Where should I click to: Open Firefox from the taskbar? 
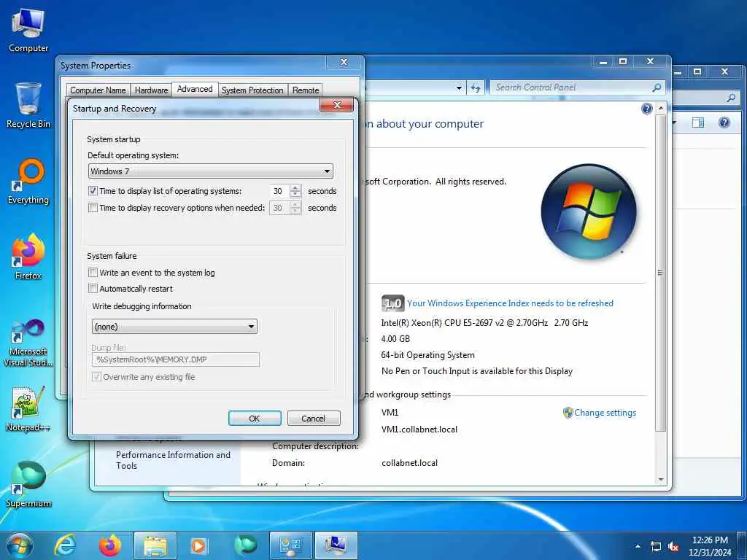pyautogui.click(x=110, y=545)
